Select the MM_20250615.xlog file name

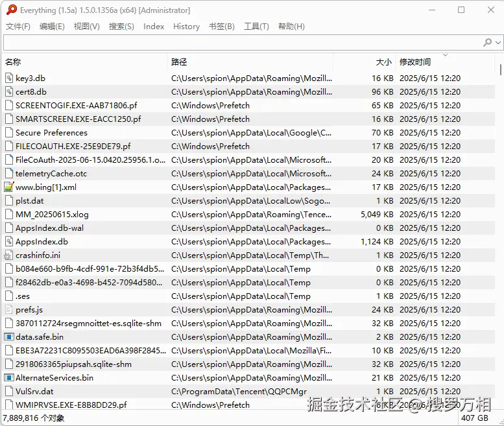pos(52,214)
